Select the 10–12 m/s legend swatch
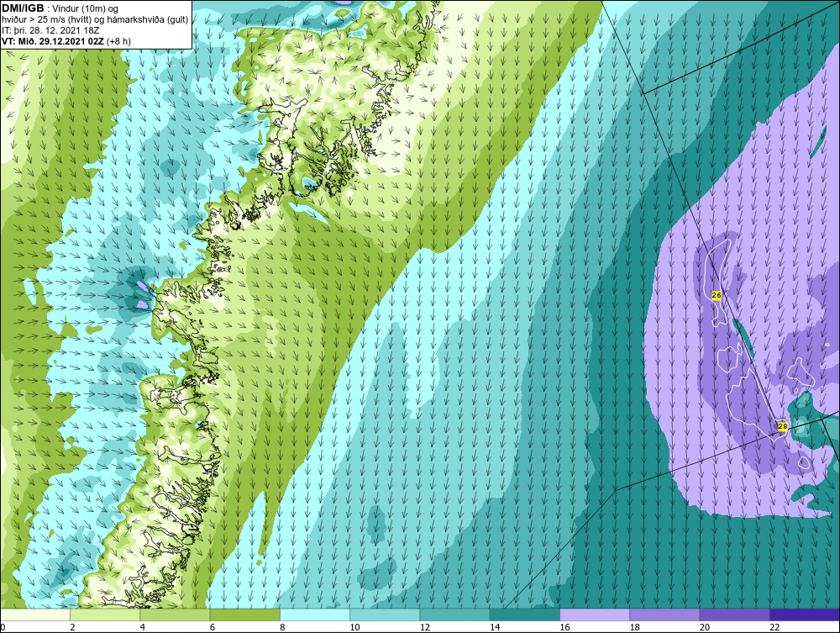Screen dimensions: 840x633 [385, 615]
